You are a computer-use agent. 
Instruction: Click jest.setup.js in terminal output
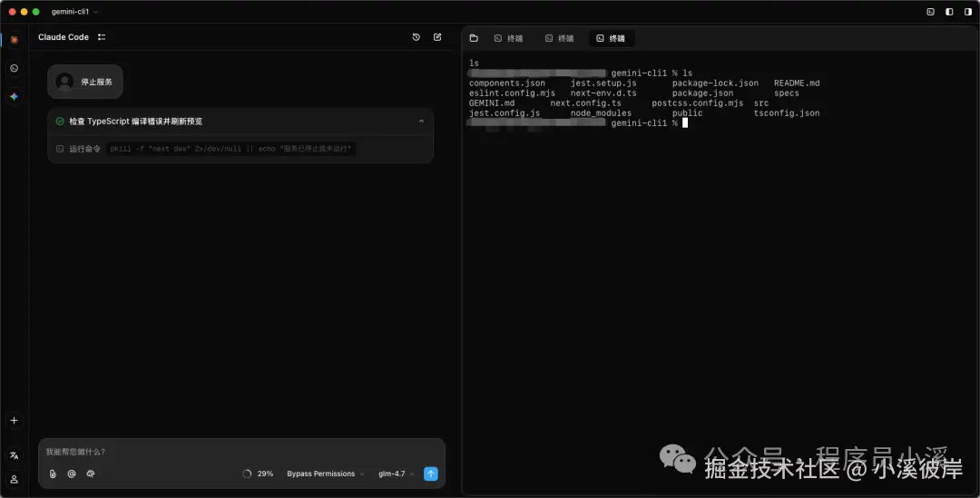point(603,83)
